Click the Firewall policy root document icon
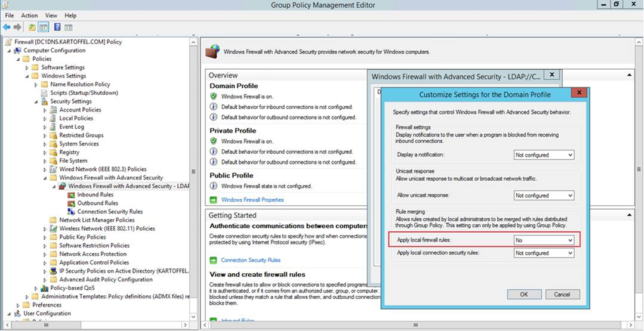Screen dimensions: 644x331 tap(9, 42)
